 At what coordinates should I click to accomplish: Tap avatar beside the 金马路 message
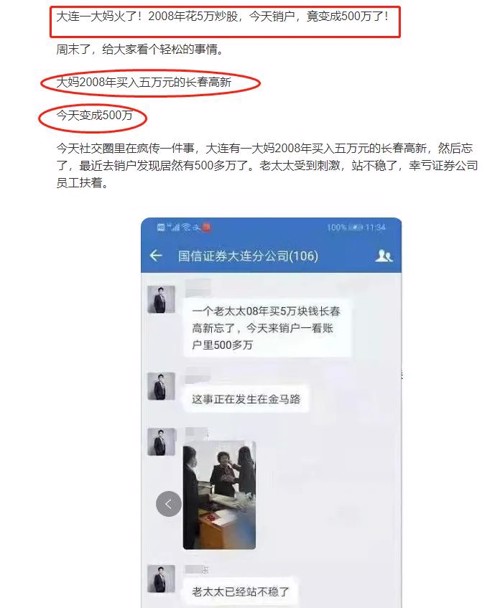(161, 386)
